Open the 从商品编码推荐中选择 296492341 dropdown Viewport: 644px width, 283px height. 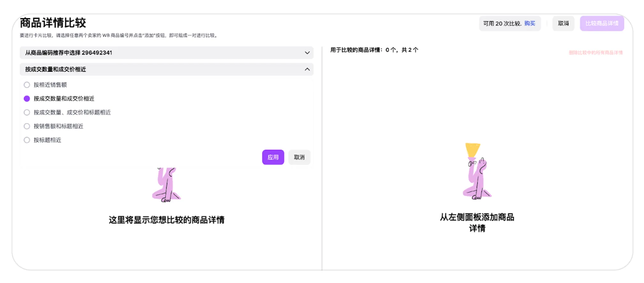[166, 53]
